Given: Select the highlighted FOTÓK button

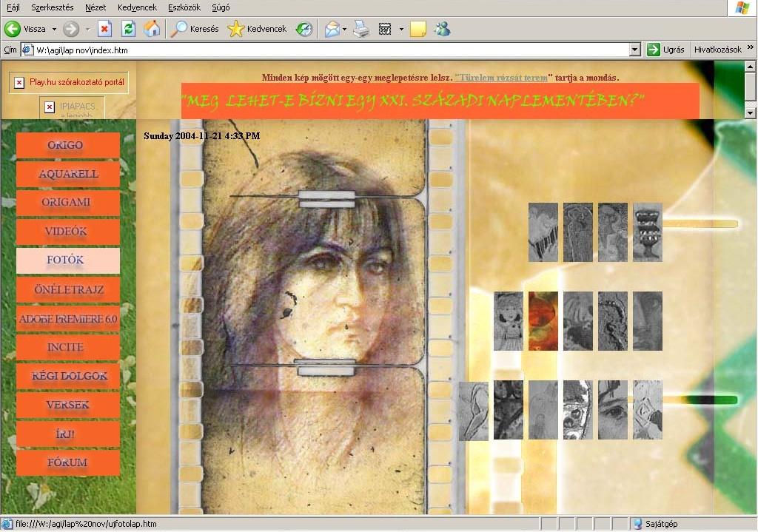Looking at the screenshot, I should pos(68,260).
